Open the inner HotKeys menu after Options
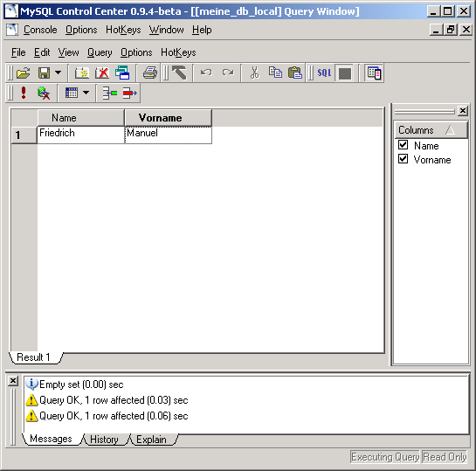This screenshot has height=471, width=476. (178, 52)
